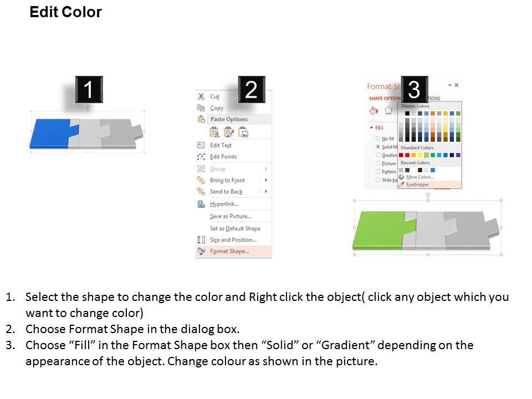Select the No fill radio button
This screenshot has height=399, width=532.
pos(377,137)
